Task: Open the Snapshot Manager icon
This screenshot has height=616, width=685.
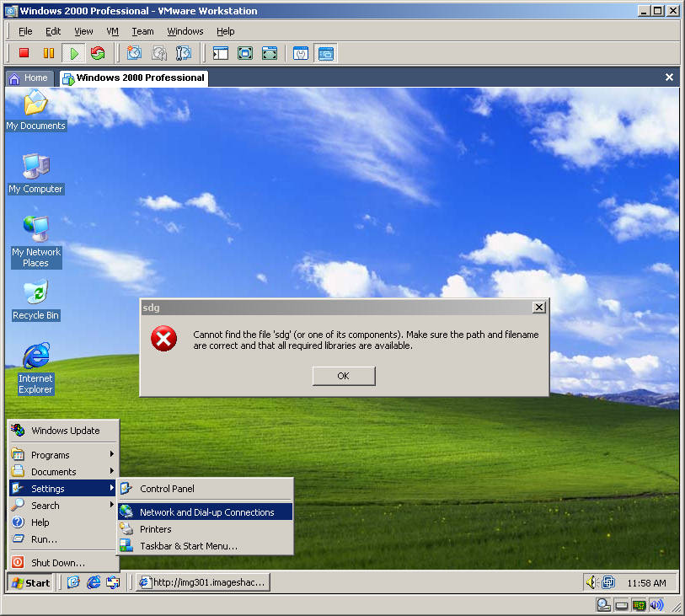Action: point(184,53)
